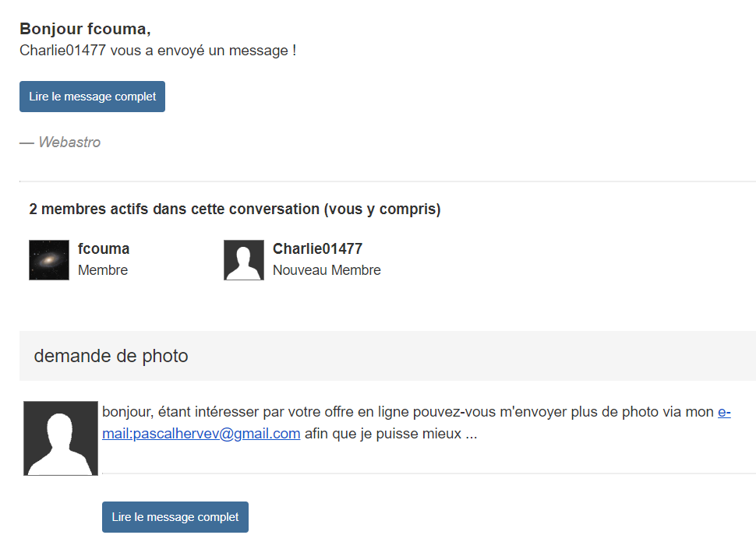Click the top "Lire le message complet" button below greeting
The image size is (756, 542).
pos(92,97)
